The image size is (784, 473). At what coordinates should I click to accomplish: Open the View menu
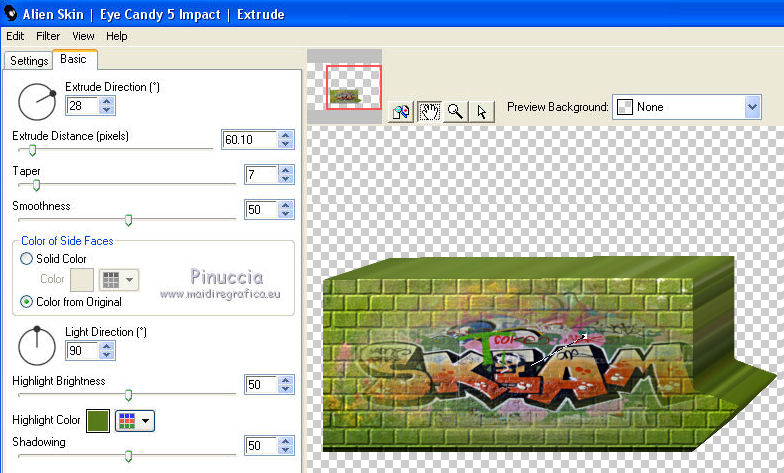pyautogui.click(x=83, y=36)
